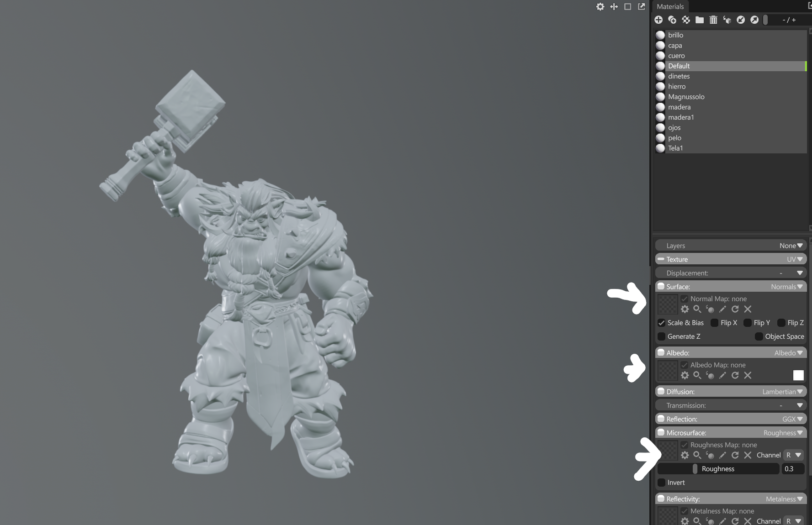Open the material folder import icon

[x=700, y=20]
